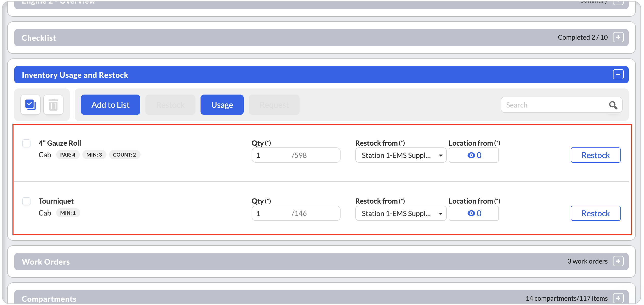
Task: Restock the Tourniquet item
Action: (x=595, y=213)
